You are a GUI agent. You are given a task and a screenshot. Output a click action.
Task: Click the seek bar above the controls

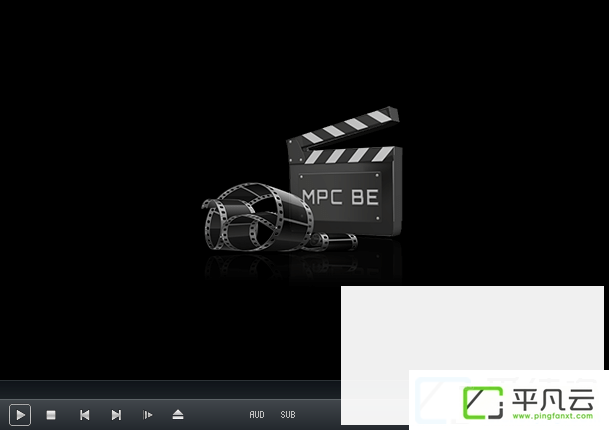pyautogui.click(x=170, y=390)
